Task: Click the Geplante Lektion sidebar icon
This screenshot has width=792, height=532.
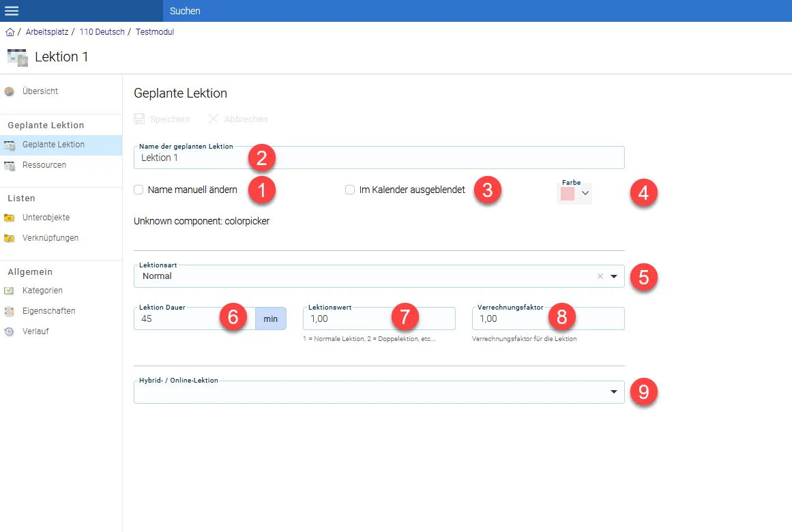Action: pyautogui.click(x=9, y=145)
